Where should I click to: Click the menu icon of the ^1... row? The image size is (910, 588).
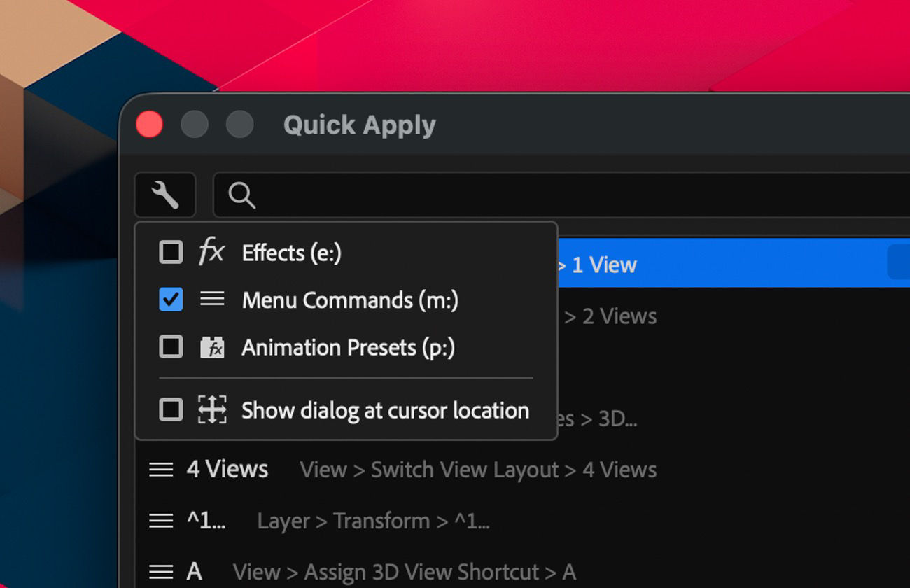161,521
